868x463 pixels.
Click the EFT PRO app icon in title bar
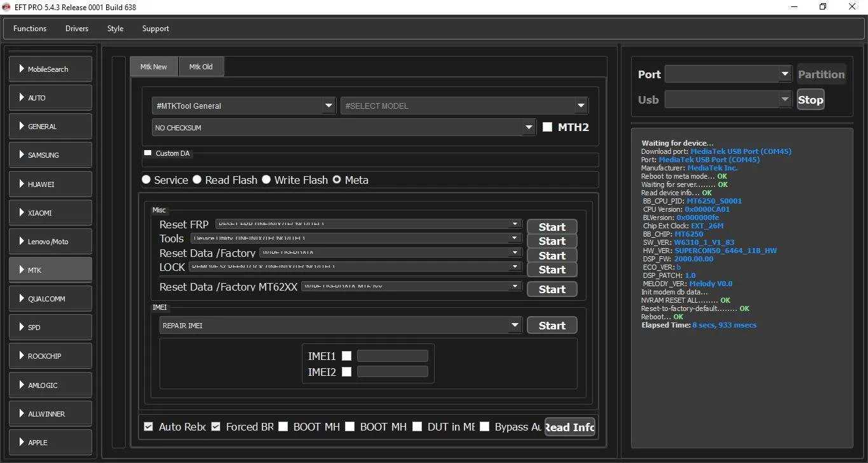[x=8, y=7]
